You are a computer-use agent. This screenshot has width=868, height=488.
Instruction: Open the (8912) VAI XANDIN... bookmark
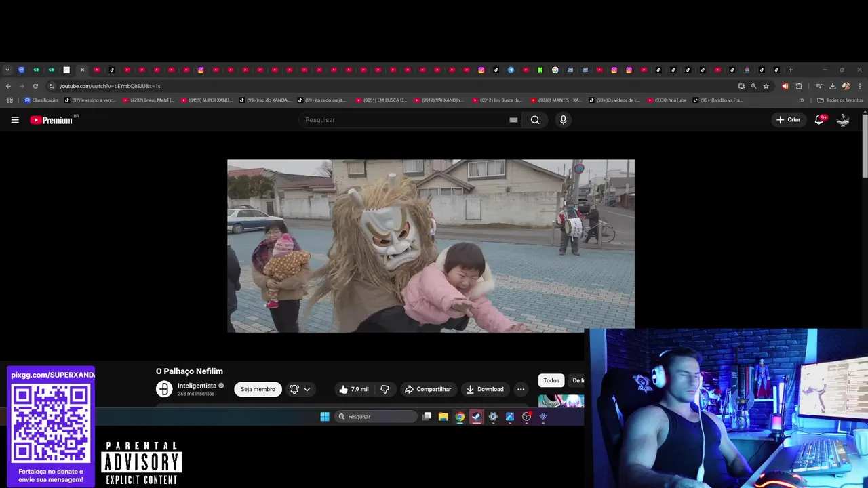[x=440, y=100]
